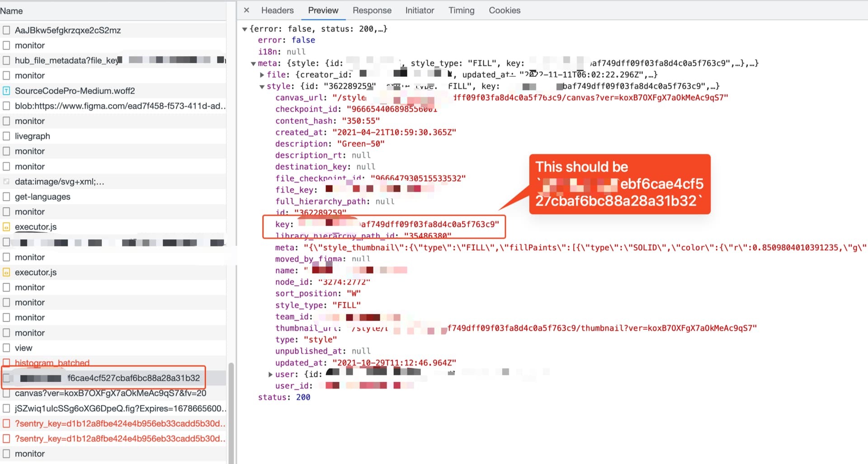Click font icon of SourceCodePro-Medium.woff2
The width and height of the screenshot is (868, 464).
(x=6, y=91)
